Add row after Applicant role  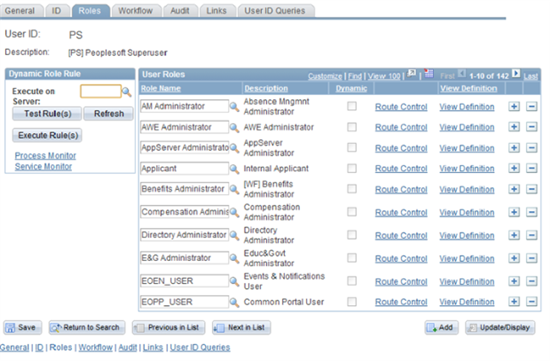(x=514, y=168)
